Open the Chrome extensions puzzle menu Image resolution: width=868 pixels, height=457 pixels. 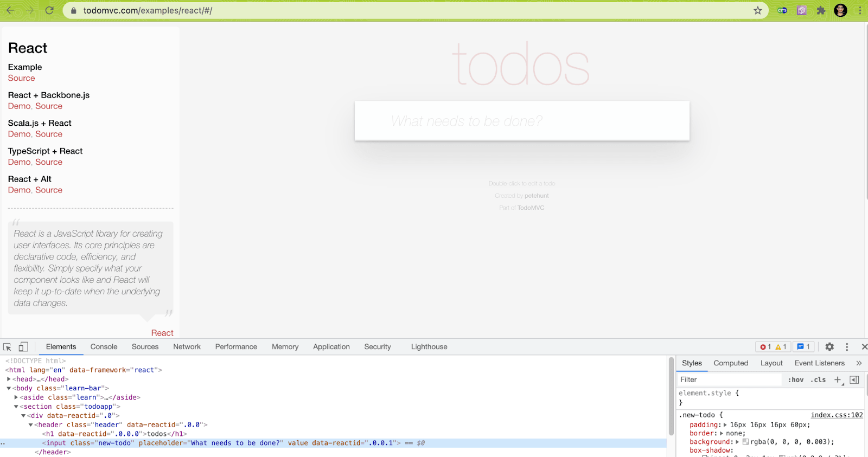(821, 10)
